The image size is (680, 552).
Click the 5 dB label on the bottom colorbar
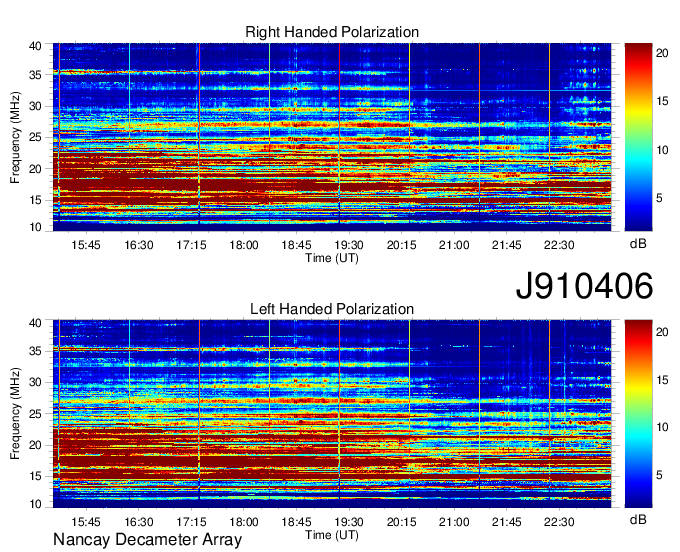pos(659,475)
